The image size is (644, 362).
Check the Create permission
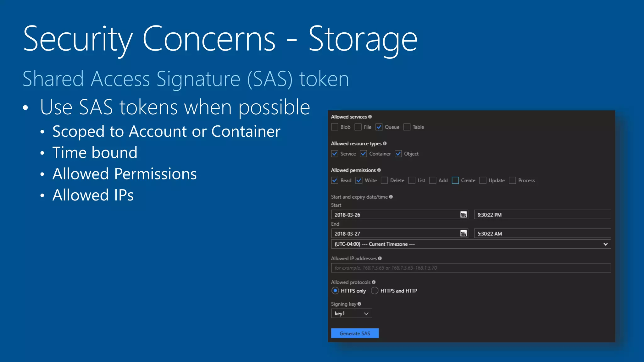coord(455,180)
